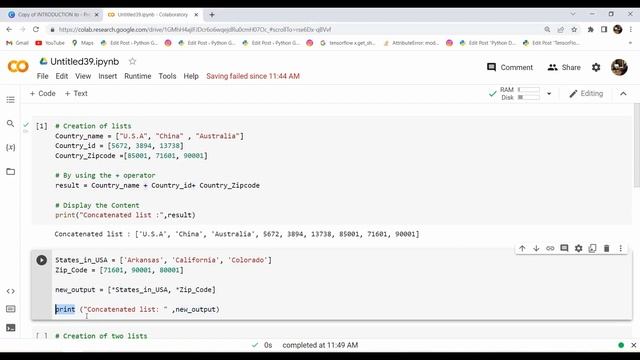Mirror the cell in a tab
This screenshot has height=360, width=640.
coord(592,248)
